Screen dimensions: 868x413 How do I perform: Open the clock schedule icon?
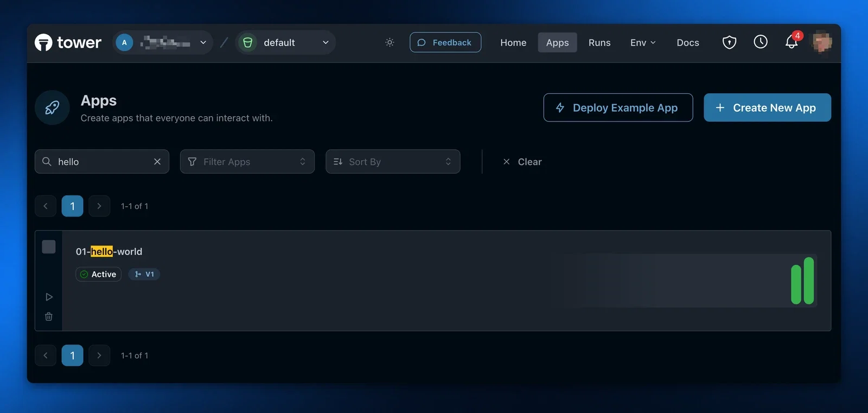761,42
